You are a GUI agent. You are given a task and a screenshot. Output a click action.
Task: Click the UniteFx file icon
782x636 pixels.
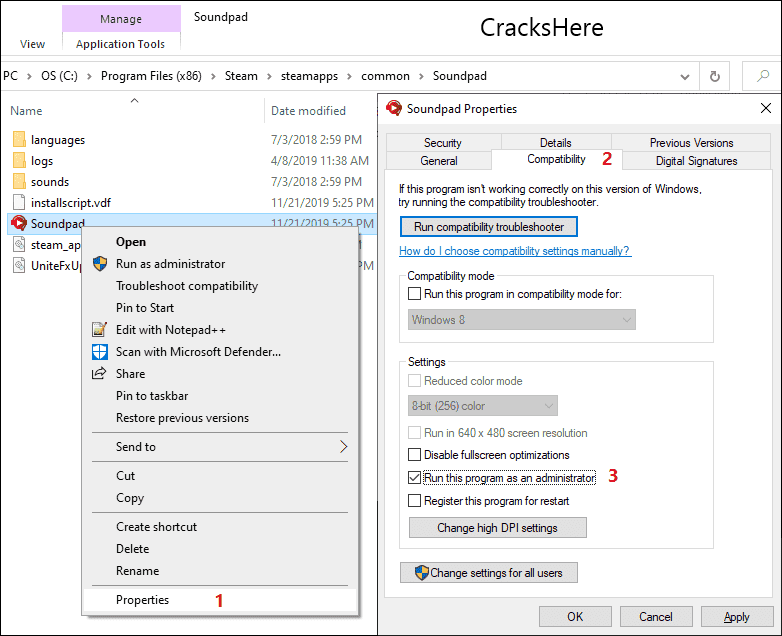coord(19,265)
